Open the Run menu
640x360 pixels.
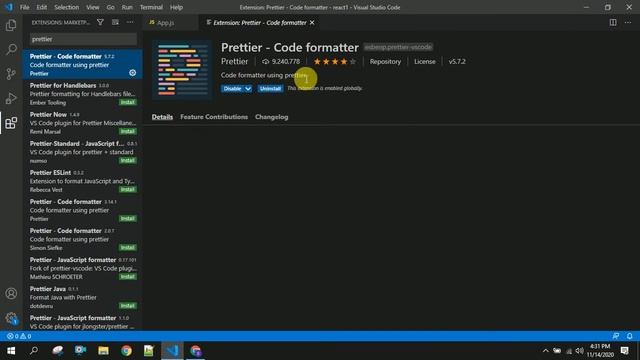click(127, 7)
